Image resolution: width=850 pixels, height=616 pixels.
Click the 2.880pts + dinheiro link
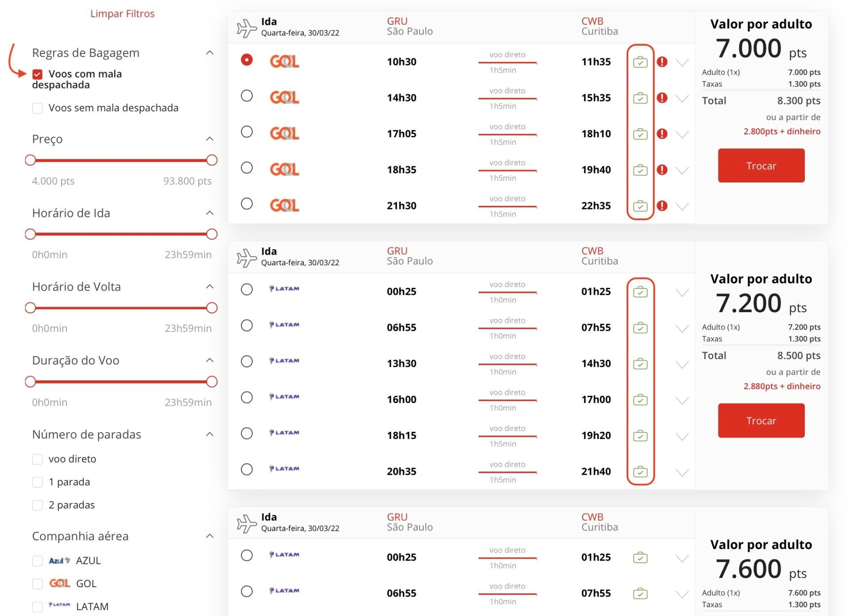782,386
